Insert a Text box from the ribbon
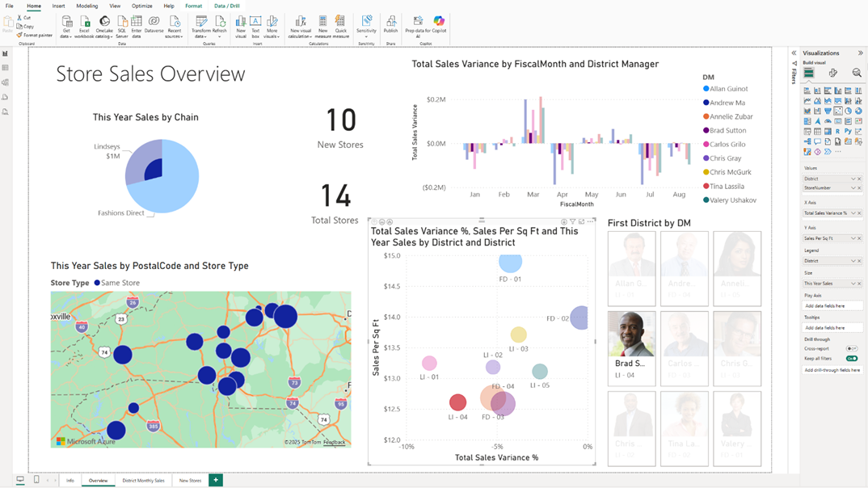This screenshot has height=488, width=868. (255, 24)
